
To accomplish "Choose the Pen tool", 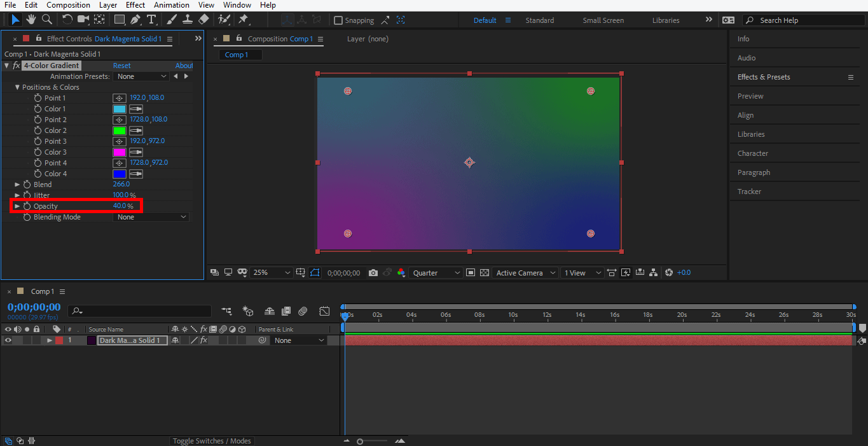I will [x=135, y=20].
